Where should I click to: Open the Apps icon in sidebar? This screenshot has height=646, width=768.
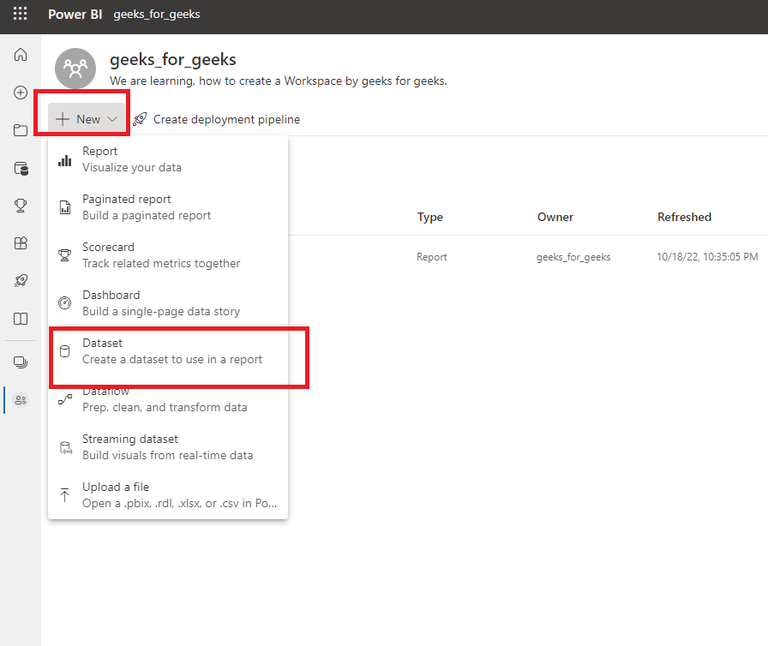21,243
